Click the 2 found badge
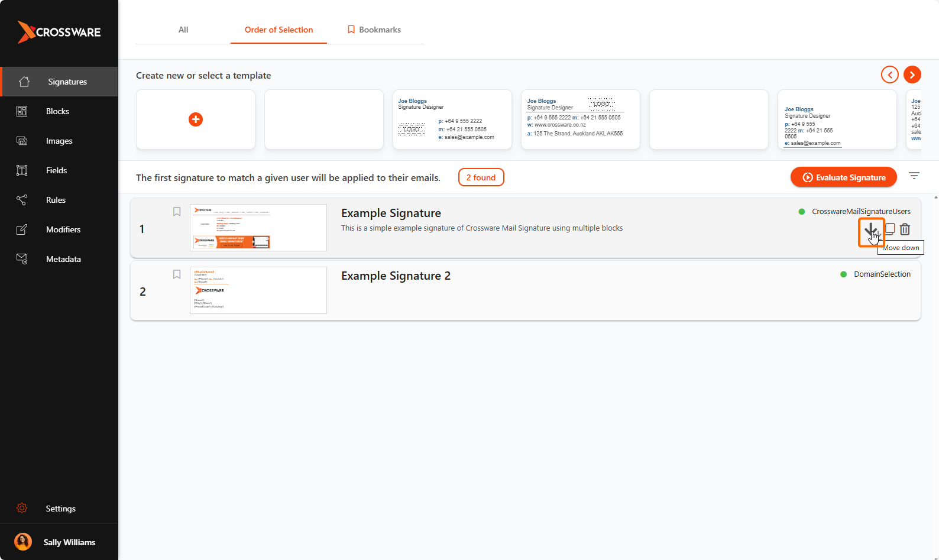Image resolution: width=939 pixels, height=560 pixels. point(481,177)
